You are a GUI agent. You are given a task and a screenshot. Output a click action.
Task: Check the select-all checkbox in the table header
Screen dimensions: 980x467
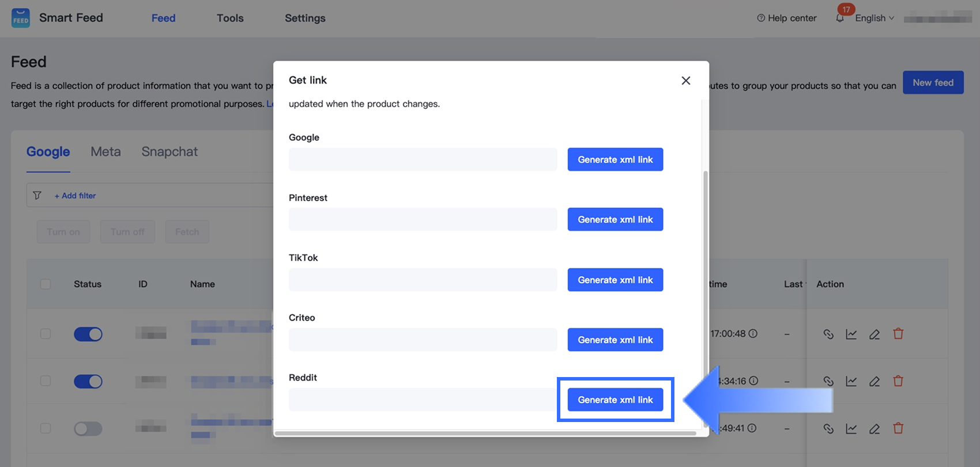click(46, 284)
